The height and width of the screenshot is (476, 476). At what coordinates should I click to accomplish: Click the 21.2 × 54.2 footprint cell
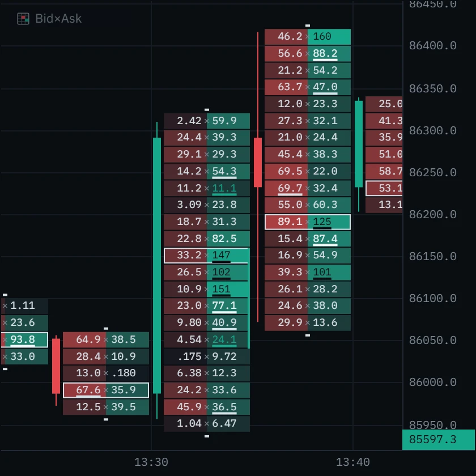pyautogui.click(x=308, y=70)
